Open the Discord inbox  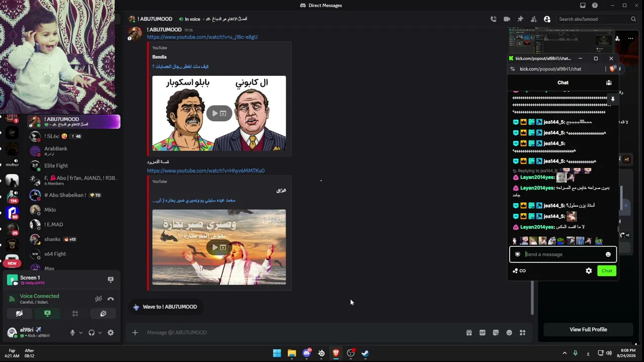tap(583, 6)
